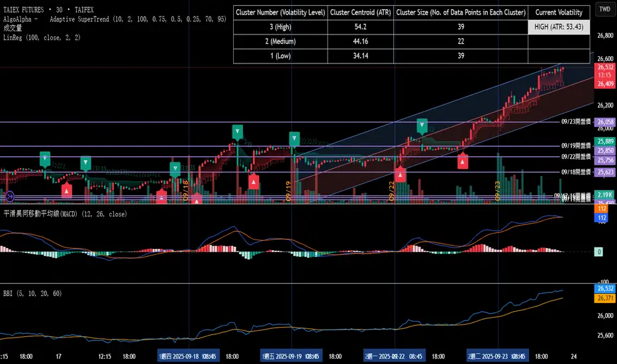Click the orange 26,371 BBI value label
Viewport: 617px width, 364px height.
click(605, 298)
